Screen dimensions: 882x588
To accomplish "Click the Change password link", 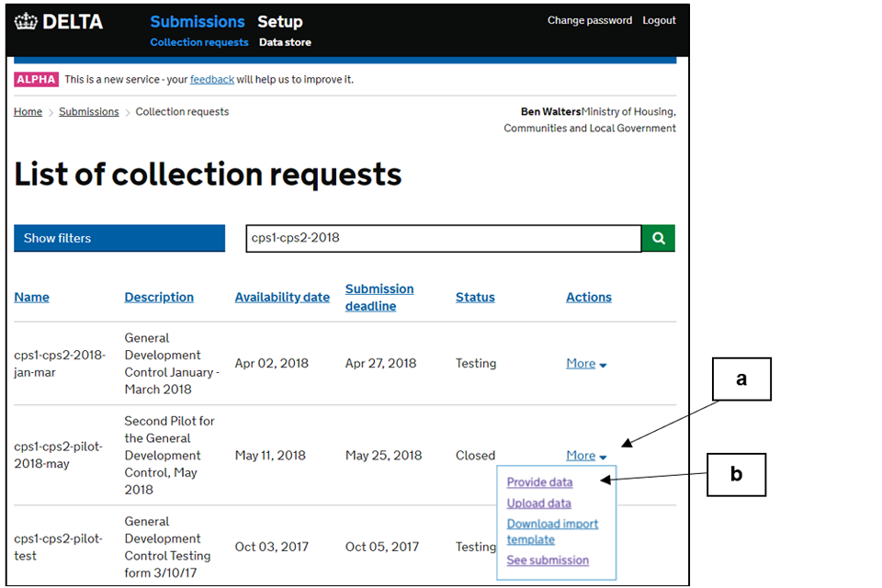I will [590, 20].
